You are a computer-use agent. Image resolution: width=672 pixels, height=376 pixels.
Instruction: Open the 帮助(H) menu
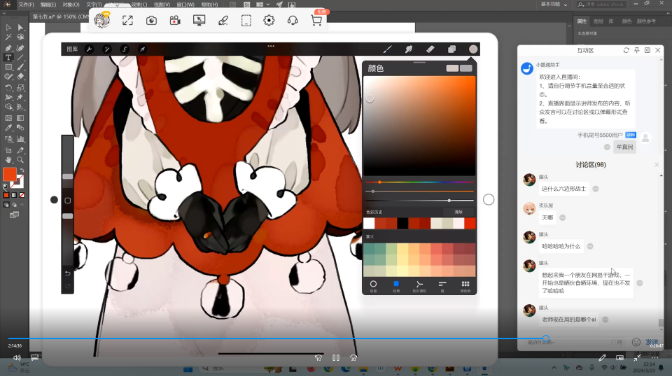210,5
